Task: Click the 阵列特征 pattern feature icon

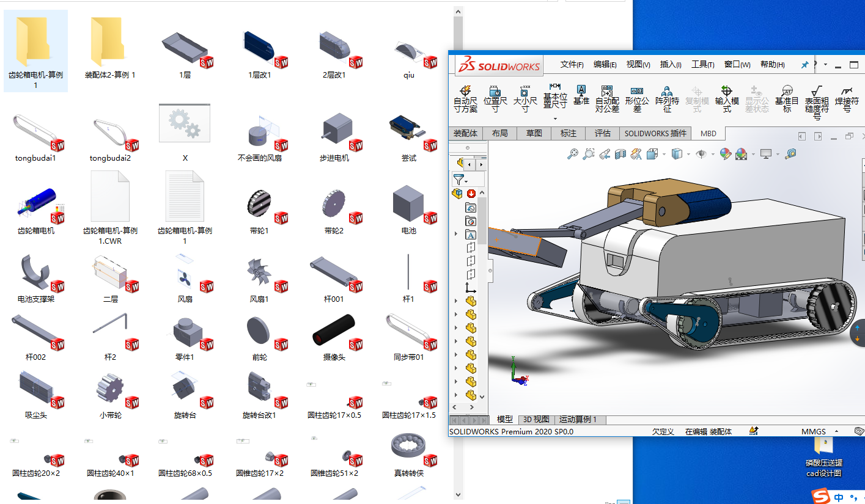Action: pos(667,98)
